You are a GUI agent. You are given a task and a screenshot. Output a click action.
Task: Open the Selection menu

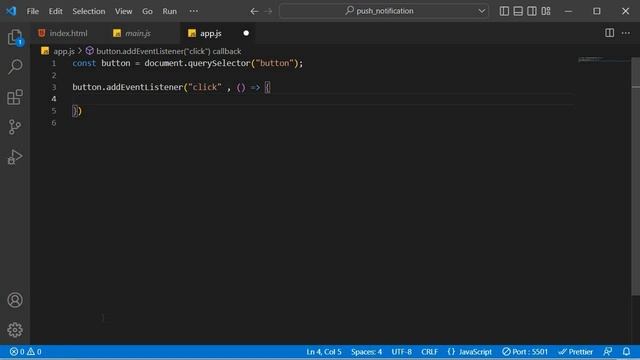[89, 11]
